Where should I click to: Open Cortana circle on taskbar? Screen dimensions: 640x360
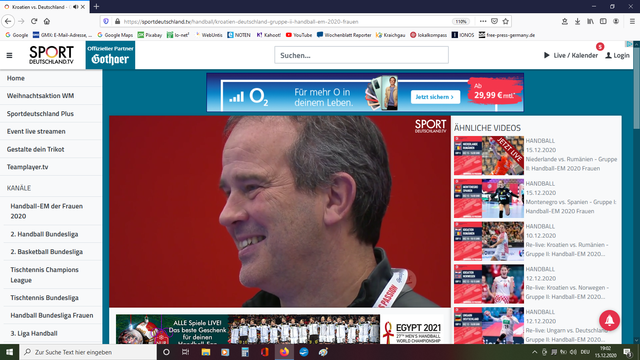point(166,352)
